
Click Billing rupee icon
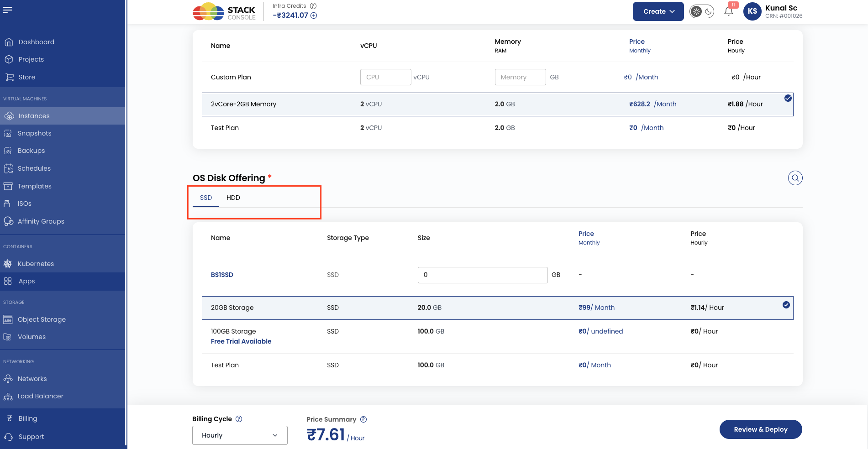9,418
